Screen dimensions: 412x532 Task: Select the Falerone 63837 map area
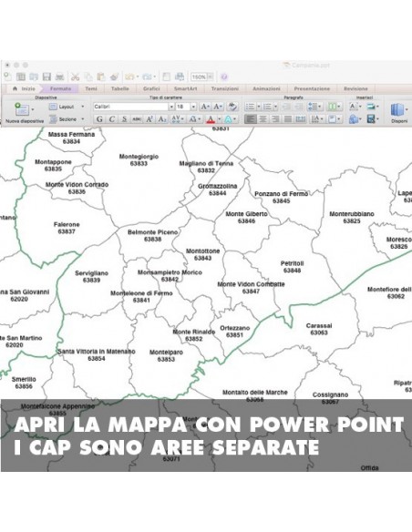click(67, 228)
